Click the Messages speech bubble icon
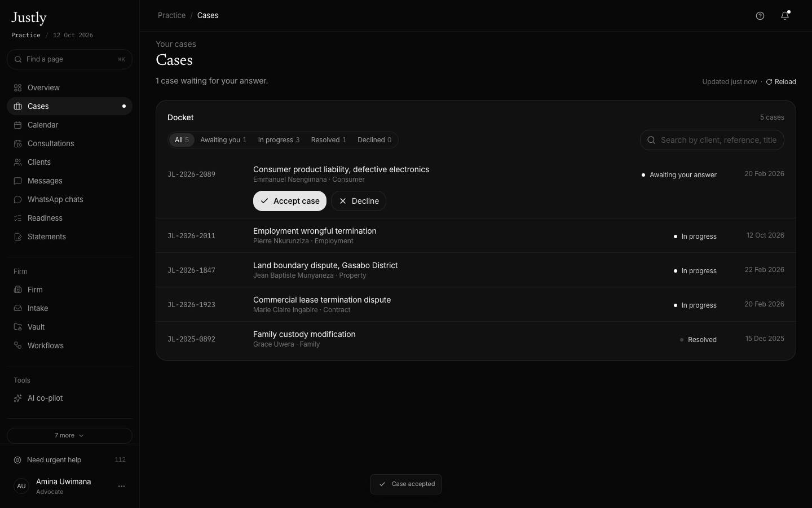Viewport: 812px width, 508px height. pos(18,181)
